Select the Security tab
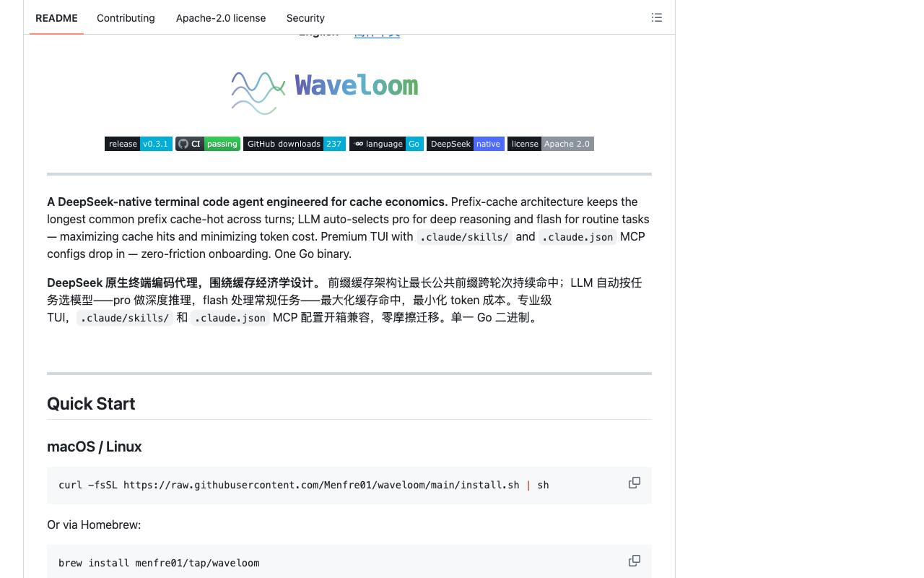Viewport: 924px width, 578px height. click(x=305, y=18)
